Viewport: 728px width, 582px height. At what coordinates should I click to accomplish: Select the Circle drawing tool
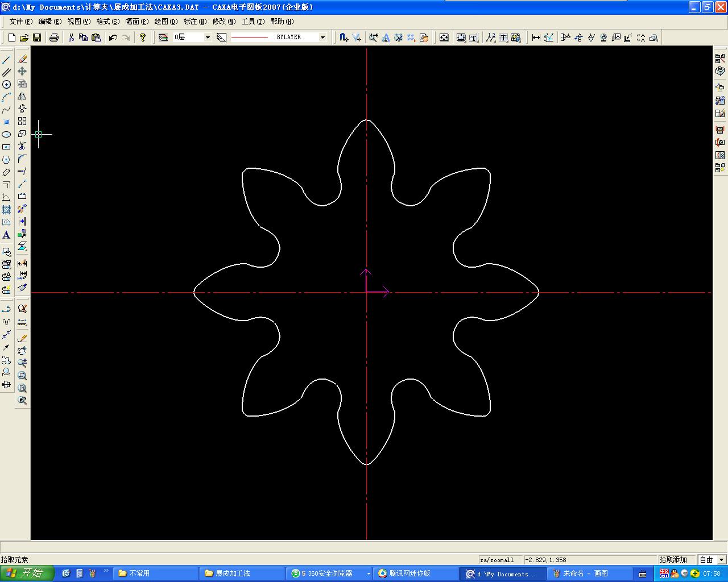[x=6, y=84]
